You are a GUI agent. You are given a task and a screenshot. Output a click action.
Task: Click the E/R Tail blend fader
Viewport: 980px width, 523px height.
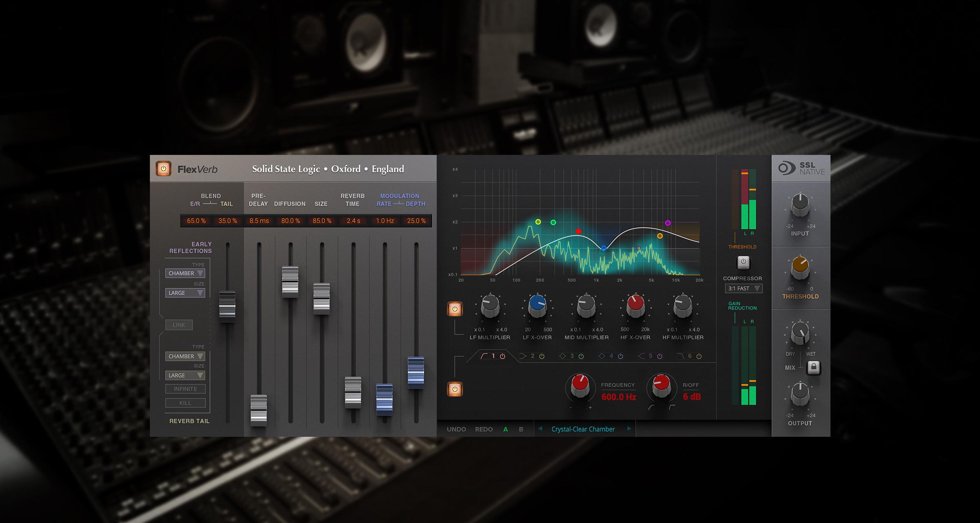coord(227,306)
